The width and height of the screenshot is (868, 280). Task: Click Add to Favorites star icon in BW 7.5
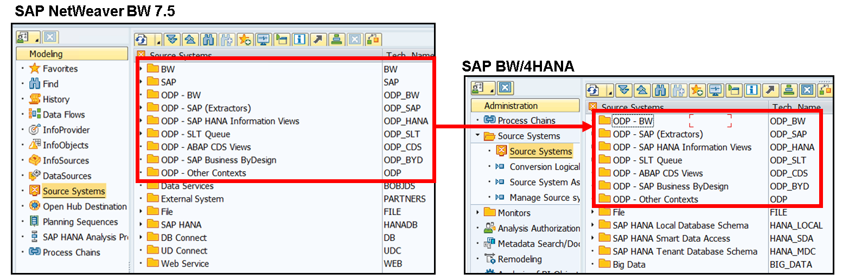tap(245, 40)
